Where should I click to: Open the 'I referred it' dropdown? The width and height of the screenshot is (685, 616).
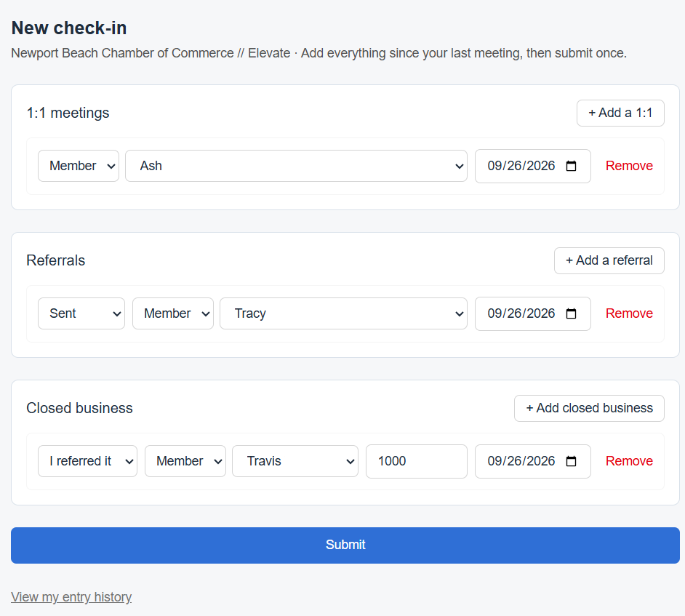pos(87,461)
